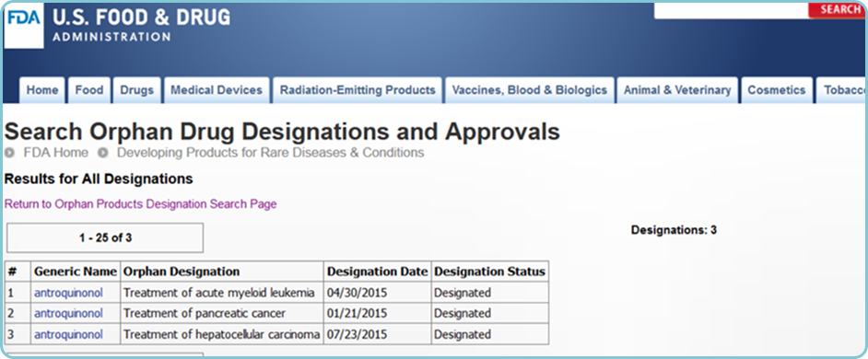Click Designated status for hepatocellular carcinoma row
This screenshot has height=359, width=868.
point(490,335)
